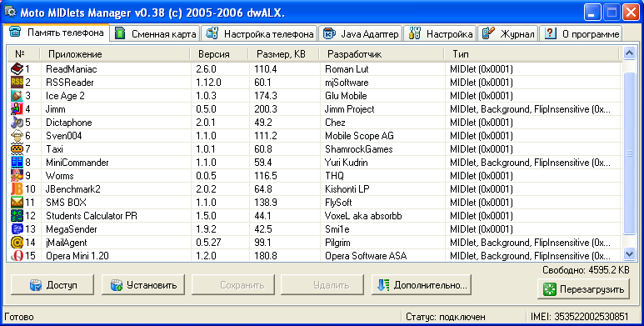The width and height of the screenshot is (644, 326).
Task: Select the Ice Age 2 entry
Action: [65, 96]
